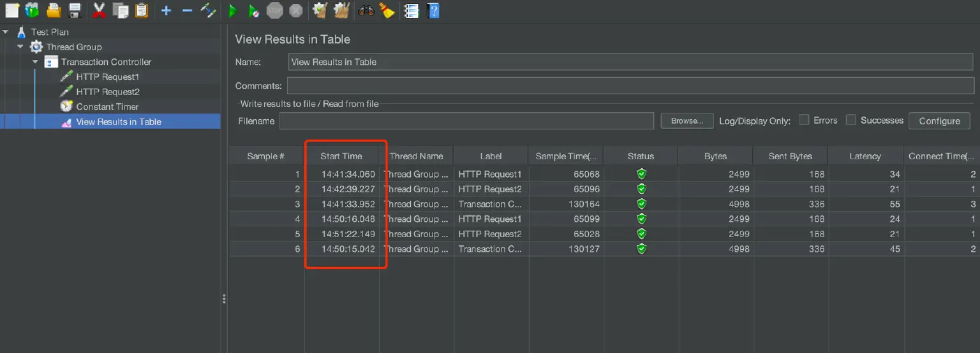This screenshot has height=353, width=980.
Task: Open Function Helper dialog icon
Action: 412,10
